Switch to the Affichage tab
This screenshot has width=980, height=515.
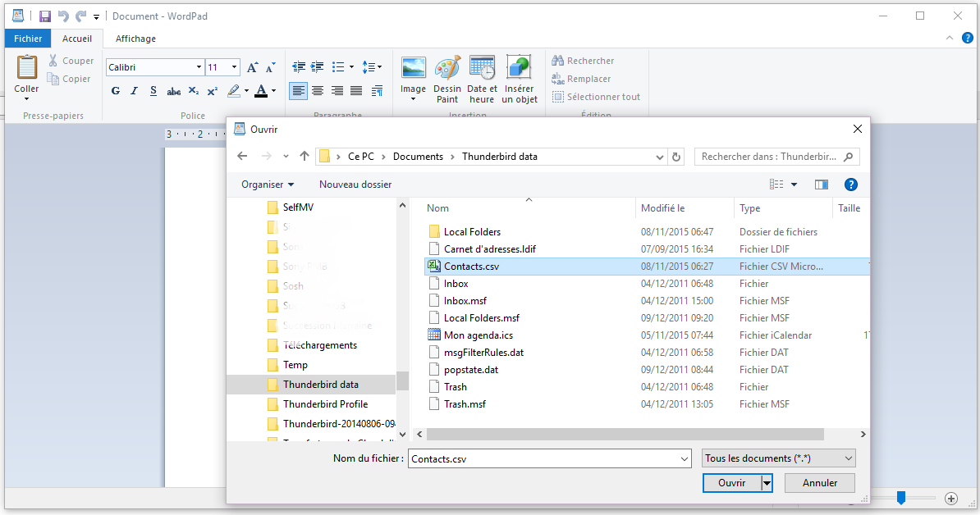135,39
